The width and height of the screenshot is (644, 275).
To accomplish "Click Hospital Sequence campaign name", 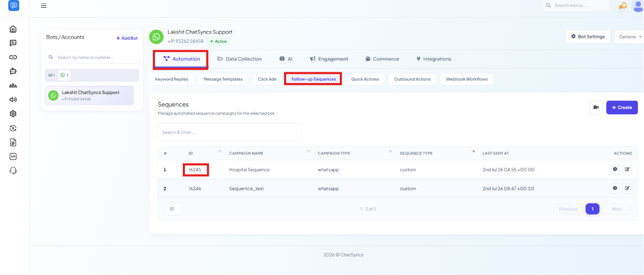I will [249, 170].
